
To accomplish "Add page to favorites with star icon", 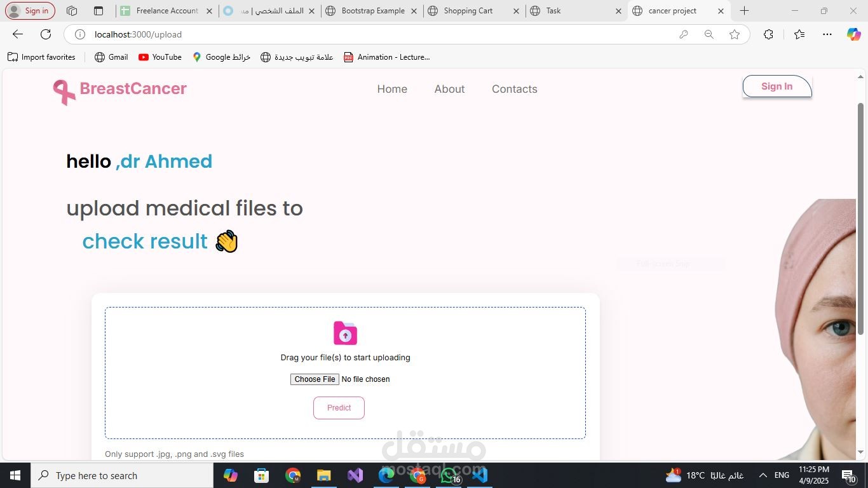I will tap(735, 34).
